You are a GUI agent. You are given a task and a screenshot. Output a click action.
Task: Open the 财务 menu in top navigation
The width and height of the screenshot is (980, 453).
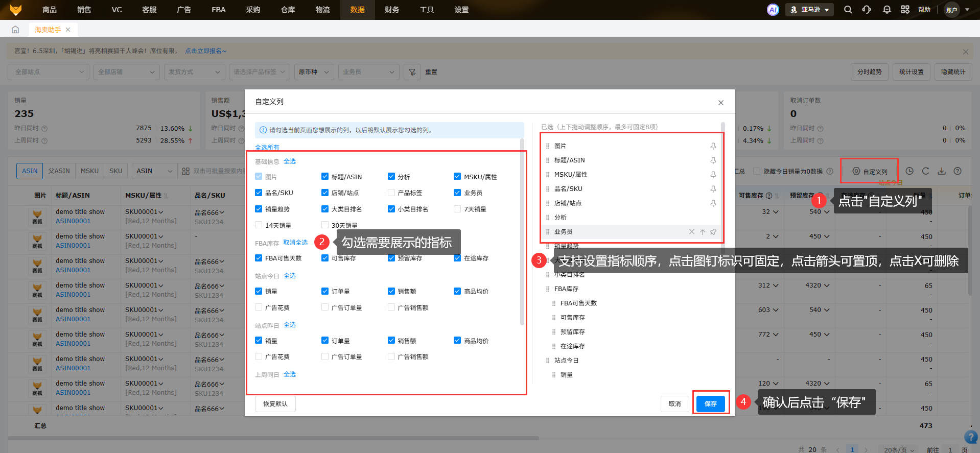pos(392,10)
